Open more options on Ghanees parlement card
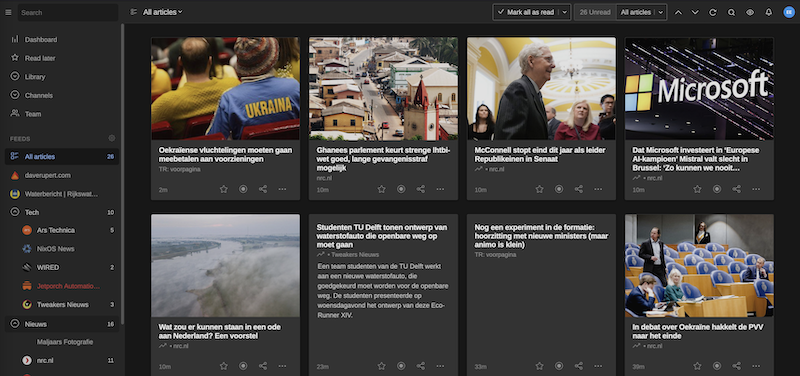 (x=440, y=189)
